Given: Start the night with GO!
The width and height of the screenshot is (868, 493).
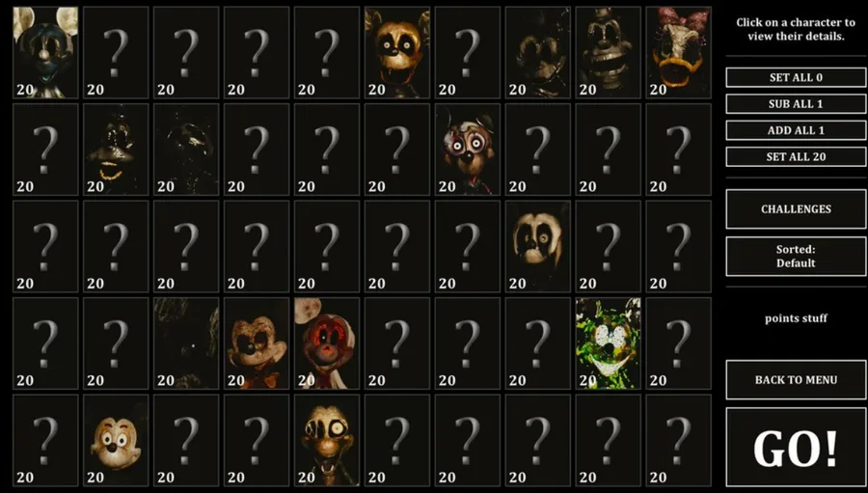Looking at the screenshot, I should click(x=796, y=448).
